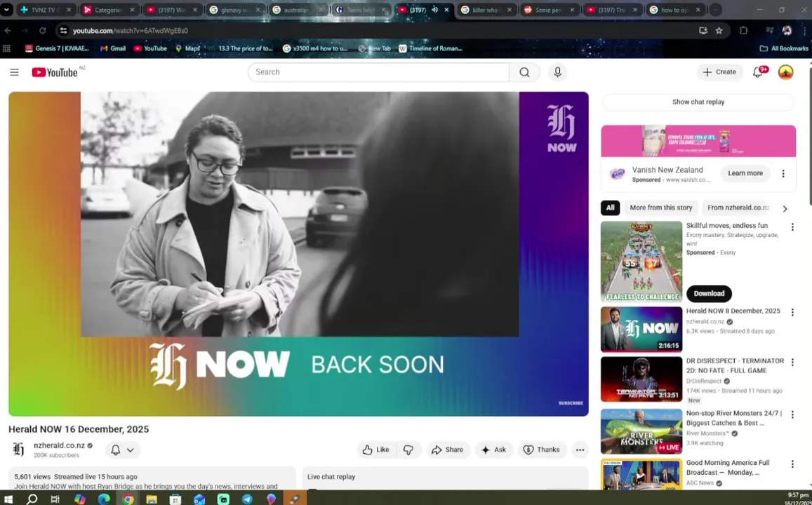The width and height of the screenshot is (812, 505).
Task: Start voice search with microphone icon
Action: point(557,72)
